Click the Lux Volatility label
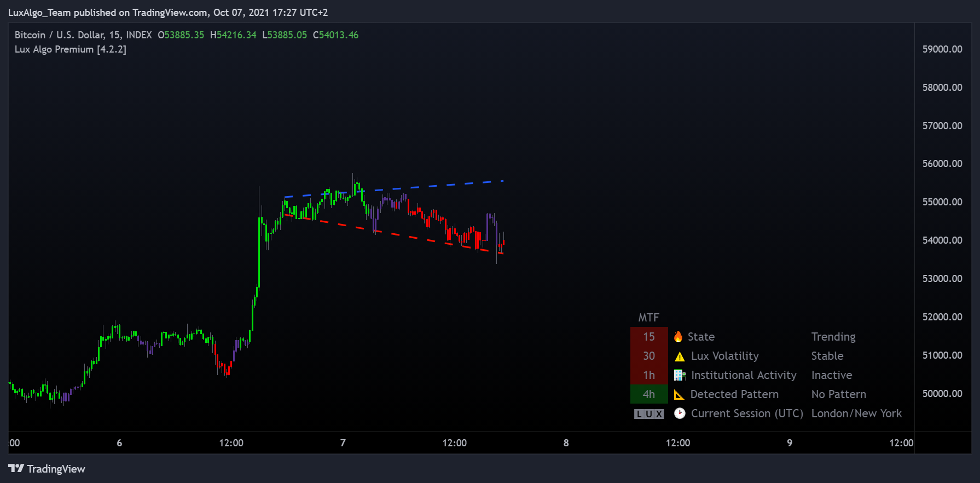 [x=725, y=356]
